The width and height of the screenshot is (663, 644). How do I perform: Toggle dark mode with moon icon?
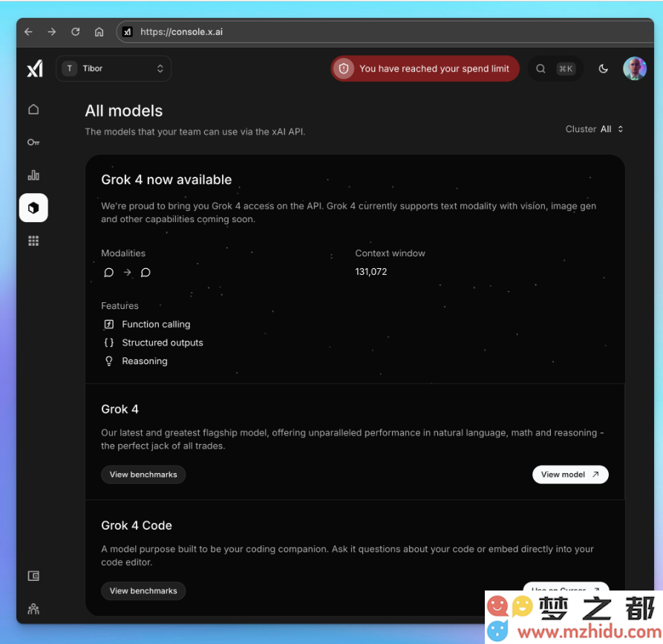point(604,68)
